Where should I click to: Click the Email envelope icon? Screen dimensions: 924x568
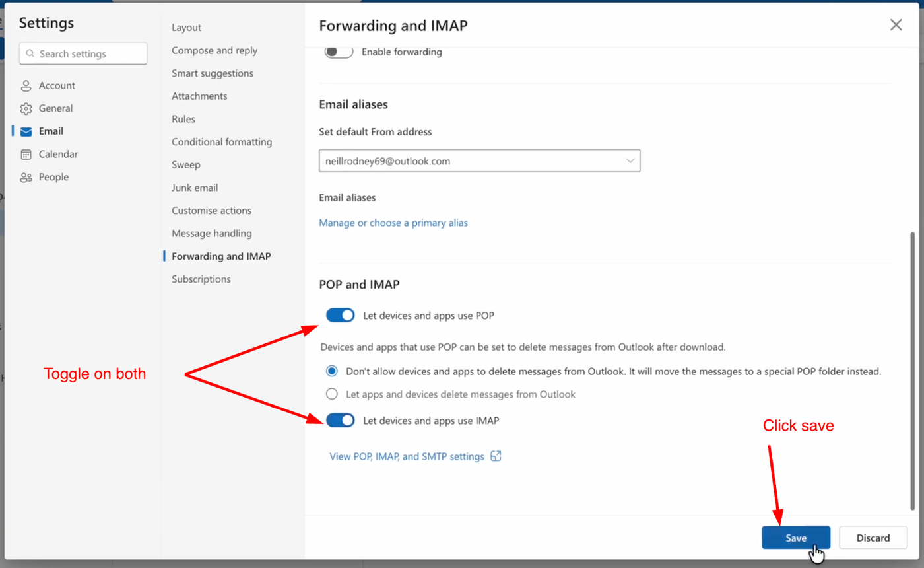coord(26,131)
